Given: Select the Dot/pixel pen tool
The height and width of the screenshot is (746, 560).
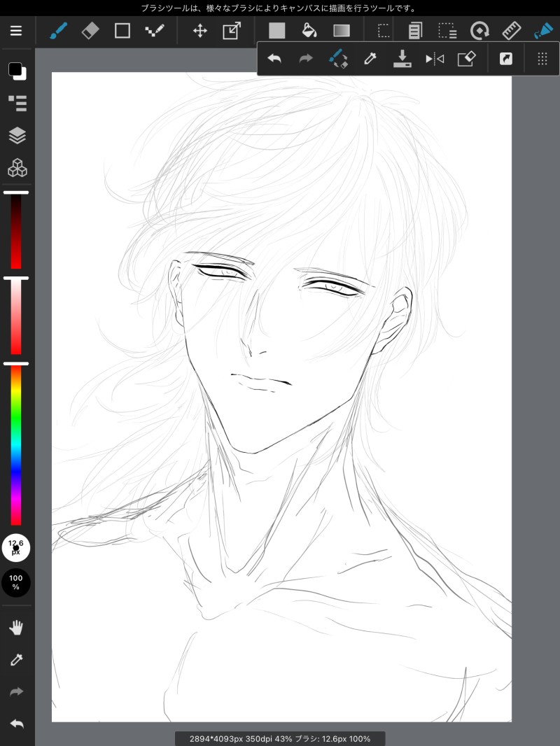Looking at the screenshot, I should click(155, 31).
